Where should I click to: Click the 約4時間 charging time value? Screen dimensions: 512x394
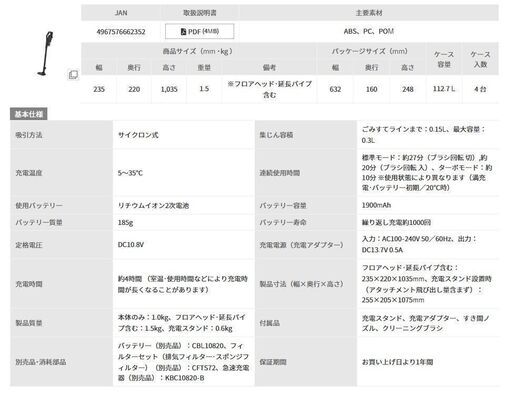coord(183,284)
